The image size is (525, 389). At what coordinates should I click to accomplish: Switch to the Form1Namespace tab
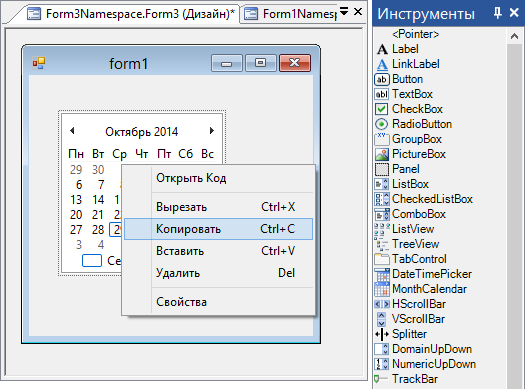click(290, 14)
